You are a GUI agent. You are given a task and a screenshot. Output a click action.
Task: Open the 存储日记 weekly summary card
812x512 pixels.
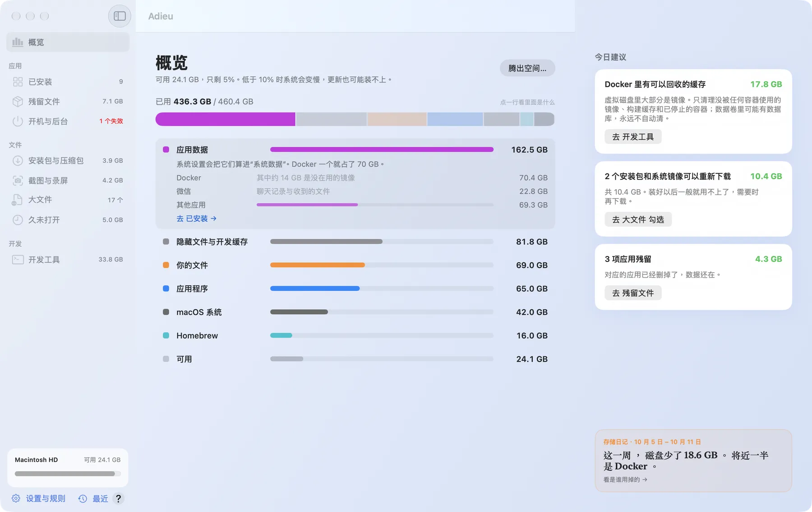(x=693, y=461)
